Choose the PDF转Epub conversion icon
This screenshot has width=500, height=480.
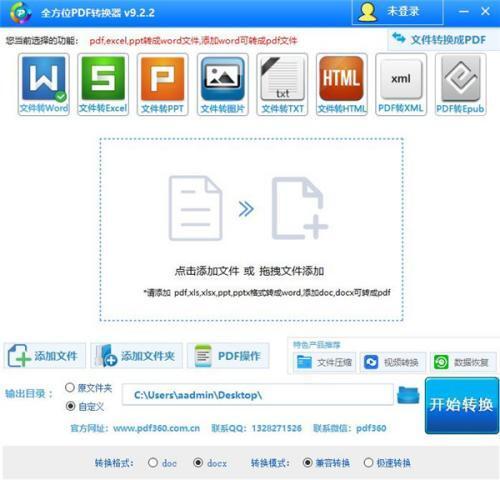(x=460, y=84)
